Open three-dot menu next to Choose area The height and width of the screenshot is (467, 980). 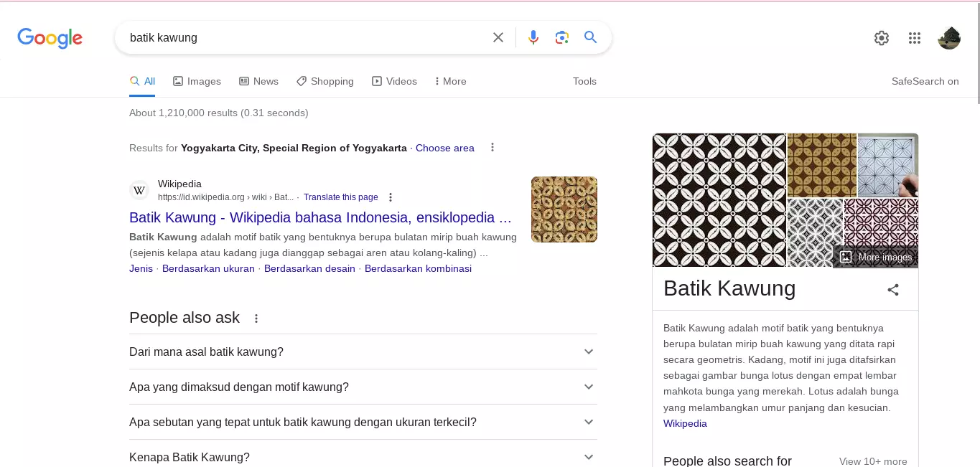click(x=493, y=147)
